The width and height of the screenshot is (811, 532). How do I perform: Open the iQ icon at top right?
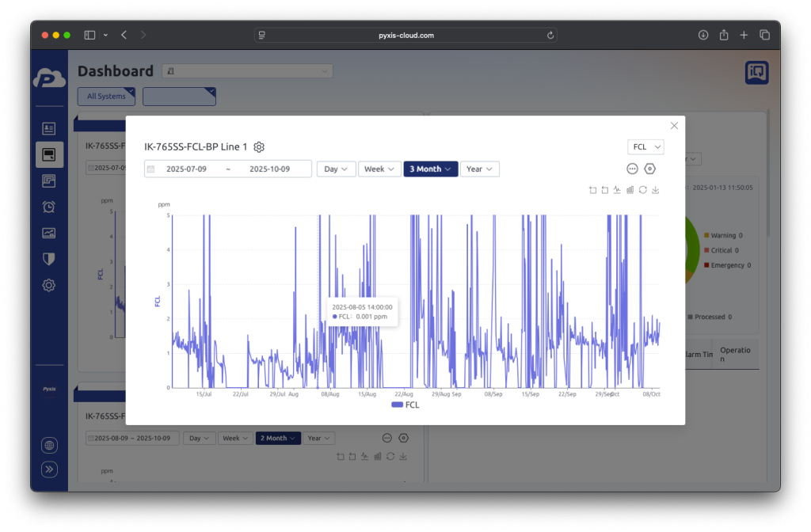click(x=756, y=73)
